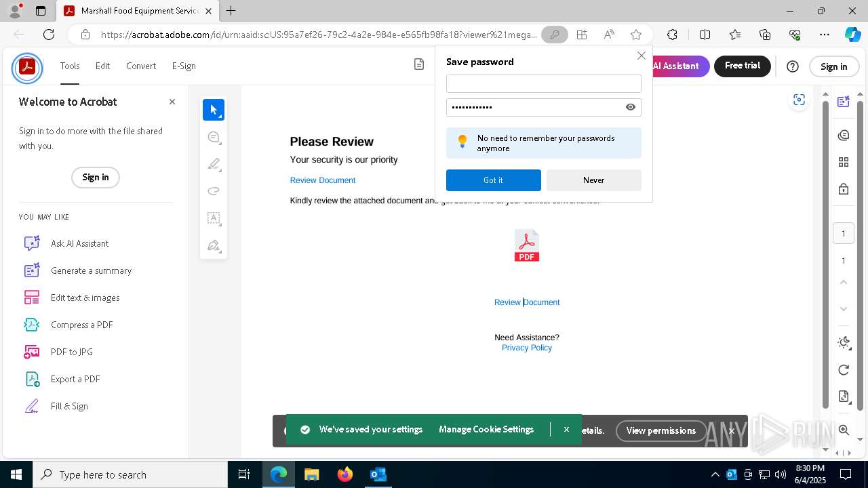Viewport: 868px width, 488px height.
Task: Select Edit text & images option
Action: 85,298
